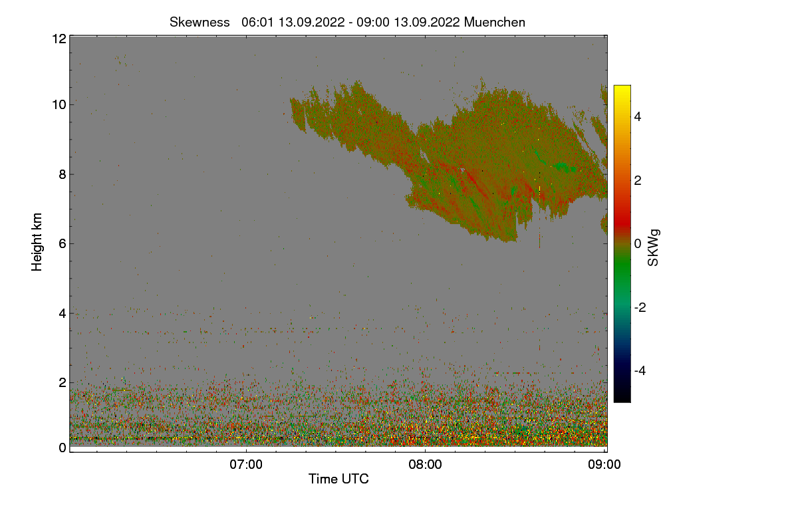Click the 12 km height tick label

tap(59, 39)
